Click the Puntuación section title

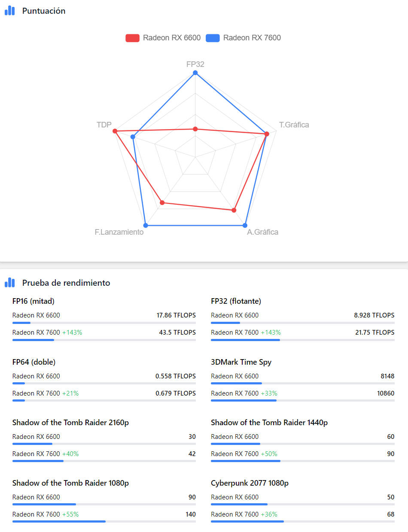point(44,11)
